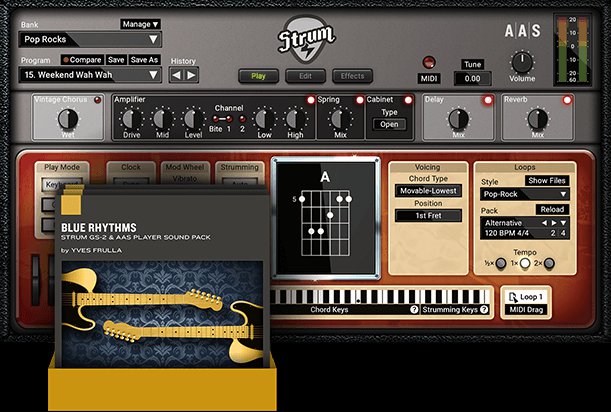
Task: Click the A chord diagram display
Action: tap(325, 218)
